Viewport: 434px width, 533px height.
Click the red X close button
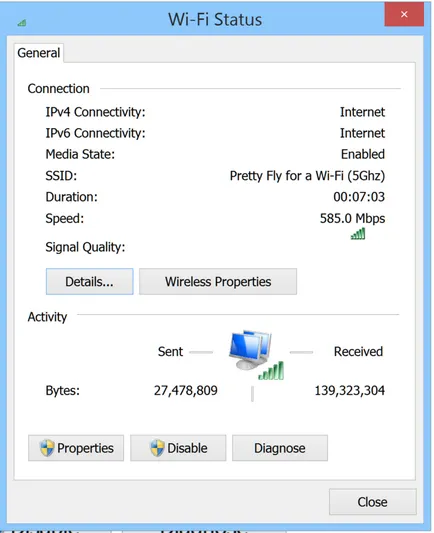[x=404, y=14]
